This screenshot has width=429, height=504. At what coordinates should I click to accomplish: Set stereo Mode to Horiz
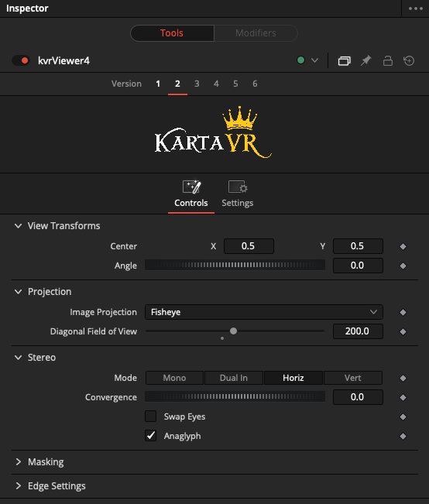coord(293,378)
